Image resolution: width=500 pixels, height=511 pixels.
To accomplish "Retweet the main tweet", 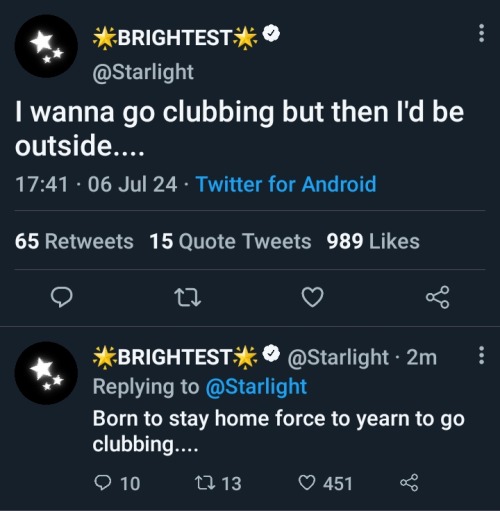I will 188,297.
